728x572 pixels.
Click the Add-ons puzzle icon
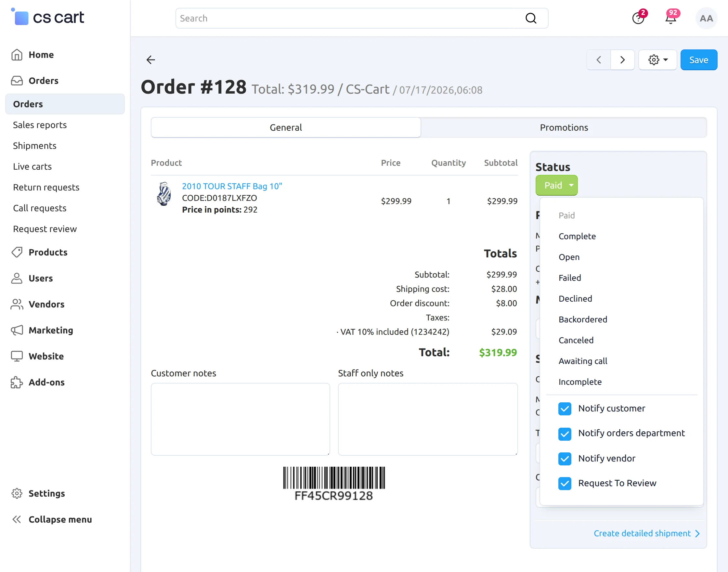point(17,382)
